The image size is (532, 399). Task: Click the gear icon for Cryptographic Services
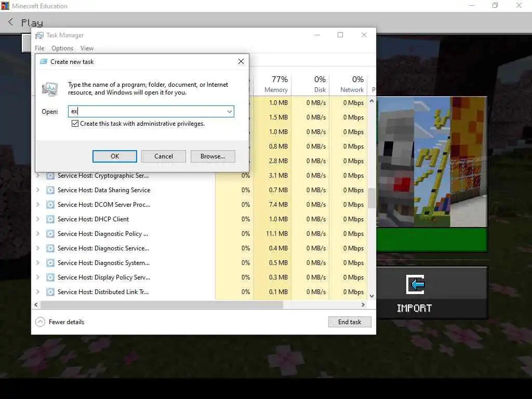tap(50, 176)
